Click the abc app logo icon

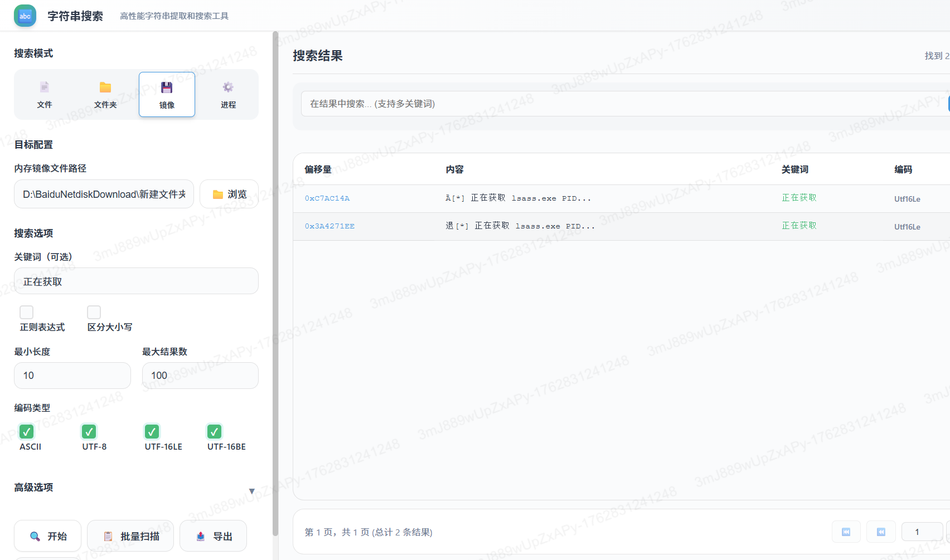[x=25, y=16]
